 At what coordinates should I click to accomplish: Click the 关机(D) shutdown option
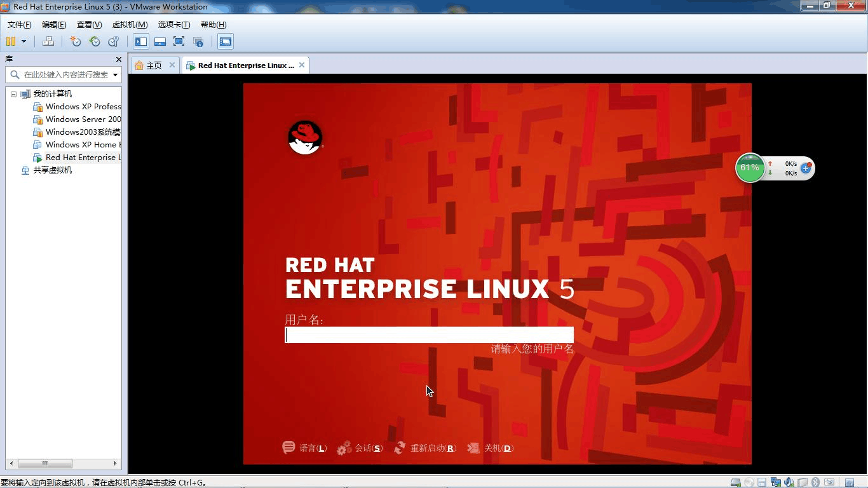tap(490, 448)
